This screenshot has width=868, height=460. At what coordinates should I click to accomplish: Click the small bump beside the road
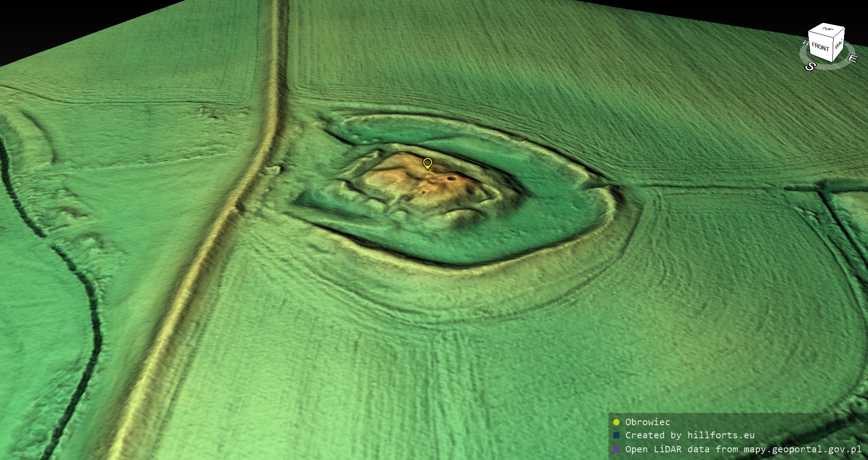coord(274,170)
